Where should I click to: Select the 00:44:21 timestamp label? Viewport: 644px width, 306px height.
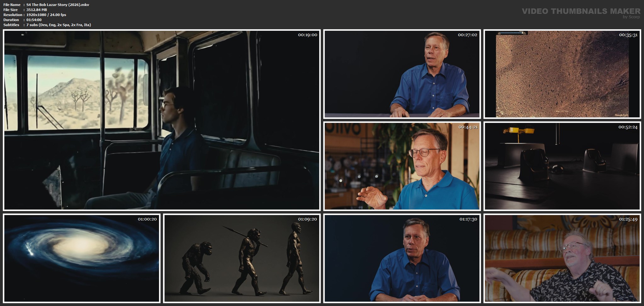coord(468,127)
